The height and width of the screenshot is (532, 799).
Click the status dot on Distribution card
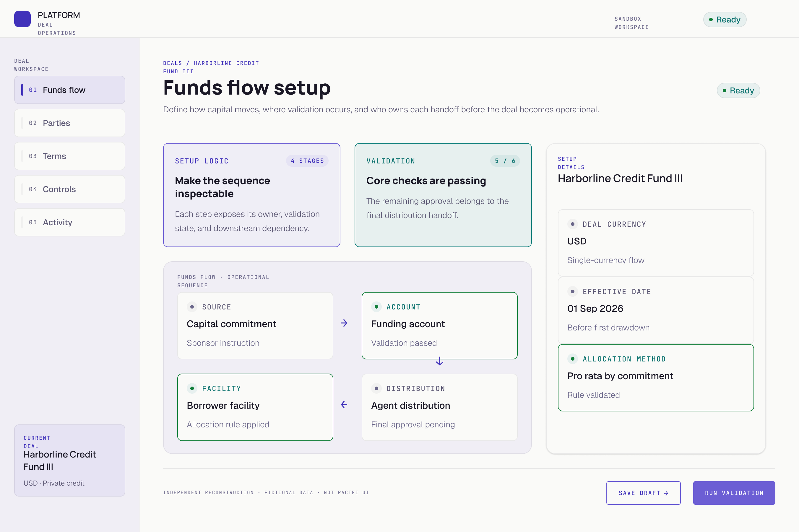[376, 388]
